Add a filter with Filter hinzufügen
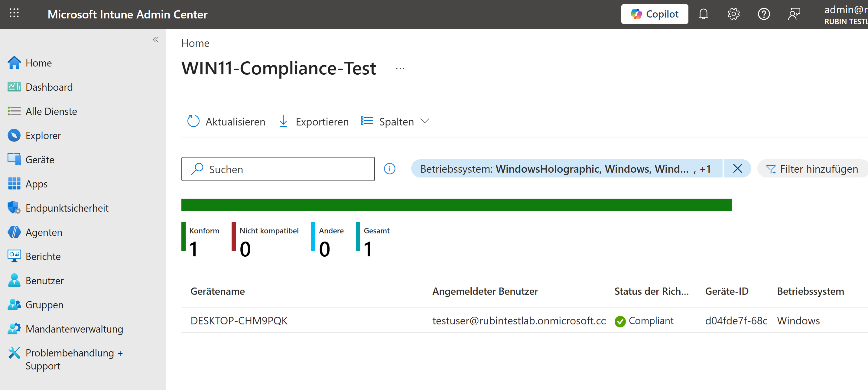Screen dimensions: 868x390 812,168
